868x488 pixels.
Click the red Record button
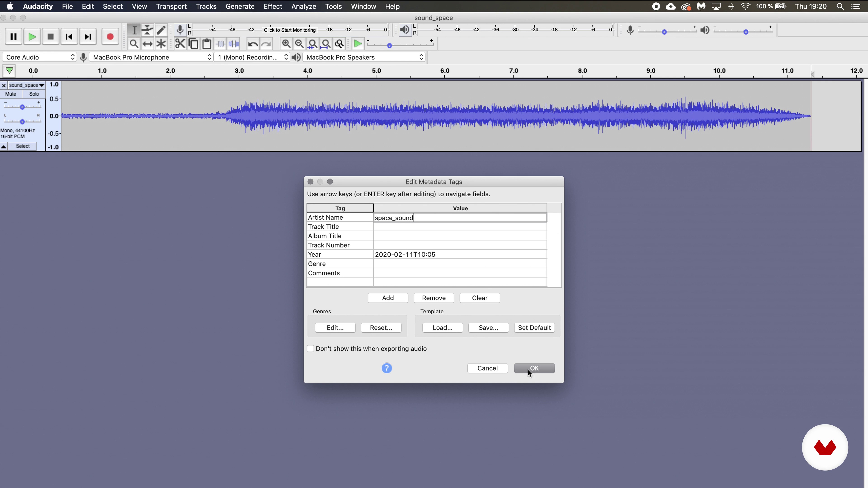coord(110,37)
